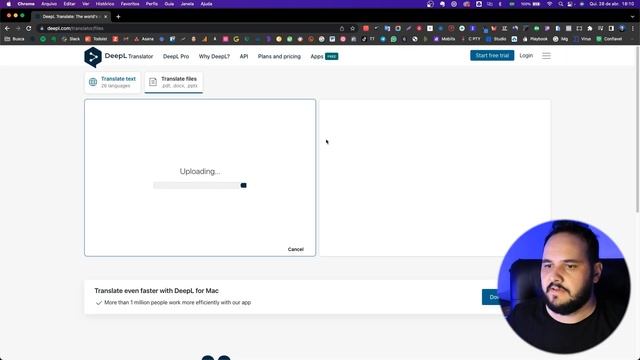Click the menu bar date and time
This screenshot has width=640, height=360.
click(x=612, y=4)
